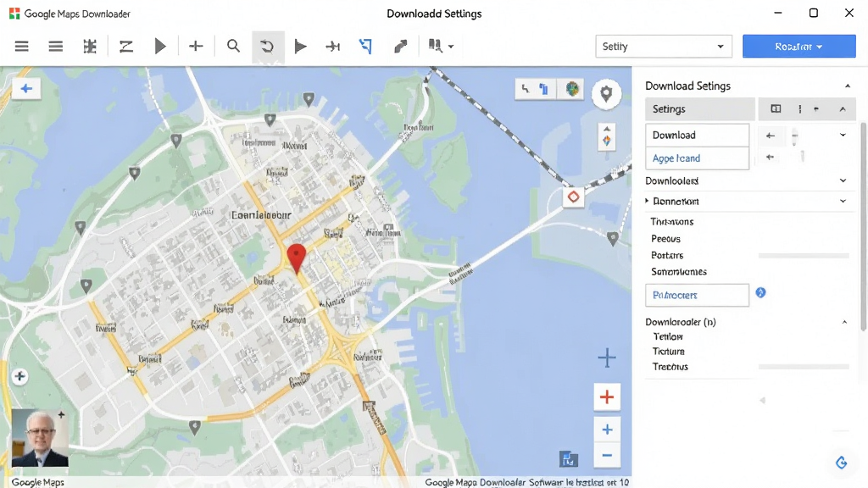Open the Setiy combo box
The image size is (868, 488).
click(664, 47)
